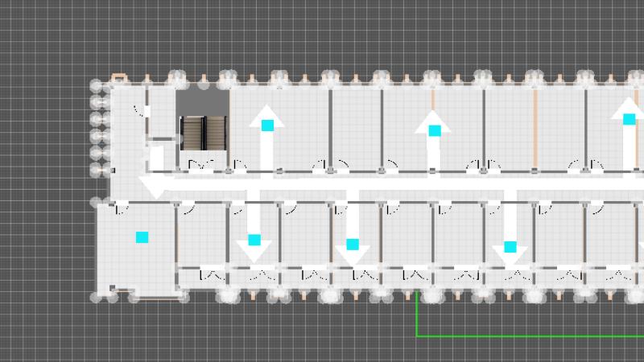Click the shaft of the leftmost upward arrow
The height and width of the screenshot is (362, 644).
[266, 151]
